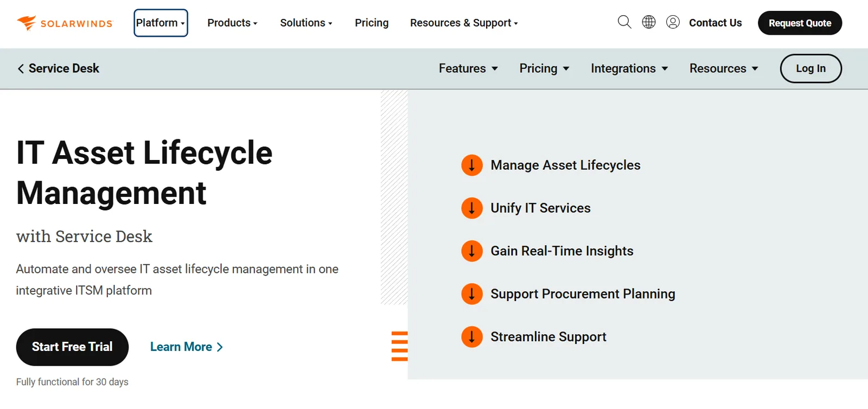The width and height of the screenshot is (868, 409).
Task: Click arrow icon beside Manage Asset Lifecycles
Action: [472, 165]
